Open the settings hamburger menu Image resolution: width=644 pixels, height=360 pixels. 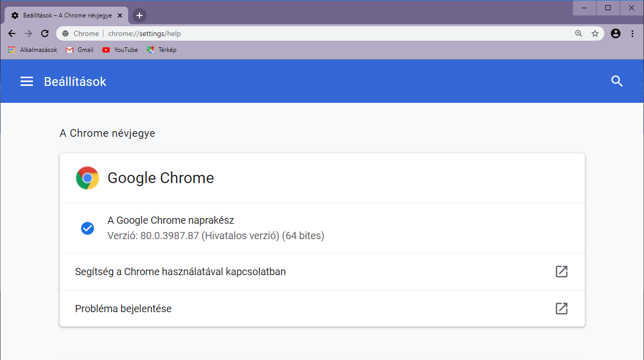click(27, 81)
